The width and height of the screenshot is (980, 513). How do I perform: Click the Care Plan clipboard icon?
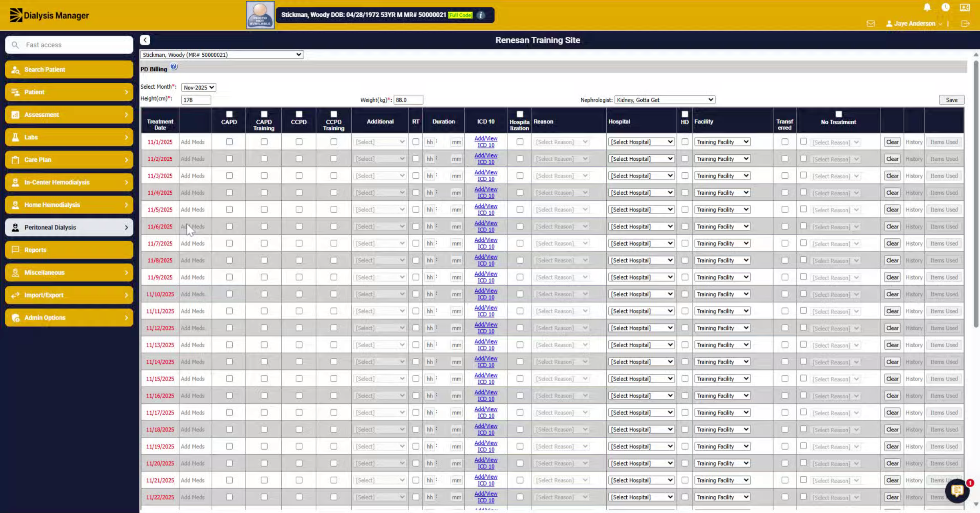16,160
